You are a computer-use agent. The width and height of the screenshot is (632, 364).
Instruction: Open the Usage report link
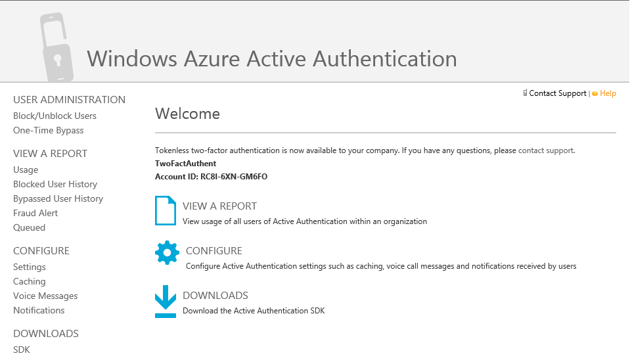(26, 170)
